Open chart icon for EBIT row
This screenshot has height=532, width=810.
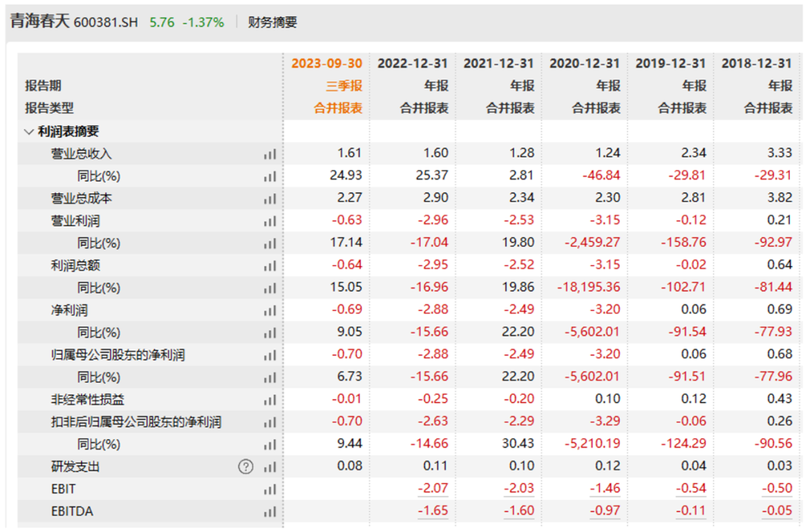(x=270, y=489)
